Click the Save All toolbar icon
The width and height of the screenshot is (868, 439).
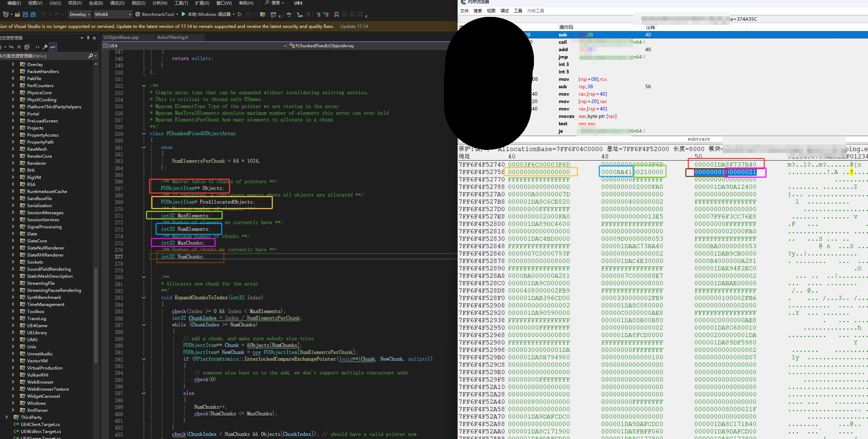pos(33,14)
